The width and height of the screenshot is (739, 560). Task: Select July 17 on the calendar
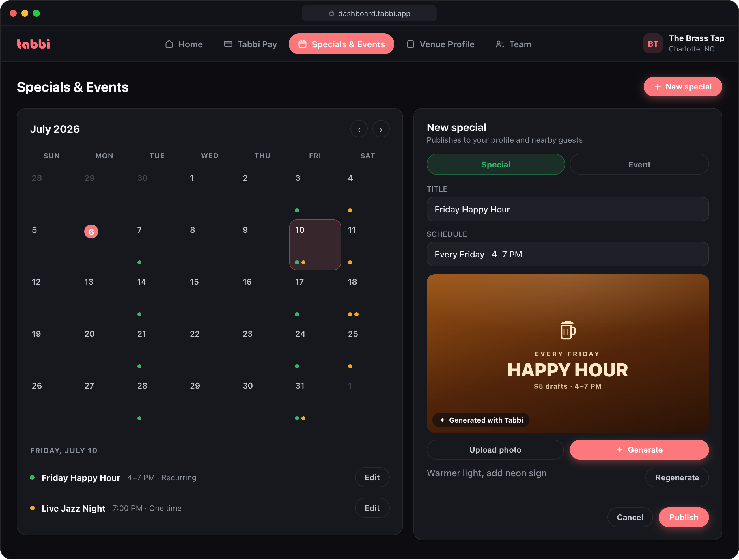(x=315, y=297)
